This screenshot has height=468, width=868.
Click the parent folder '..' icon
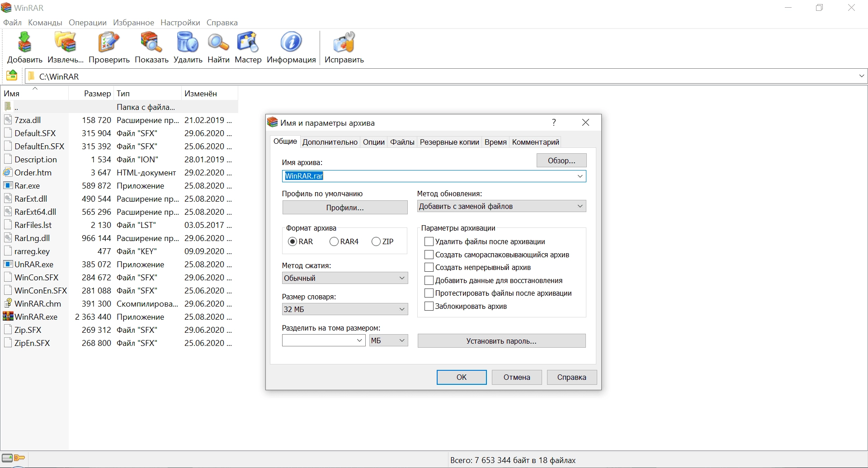pos(8,107)
